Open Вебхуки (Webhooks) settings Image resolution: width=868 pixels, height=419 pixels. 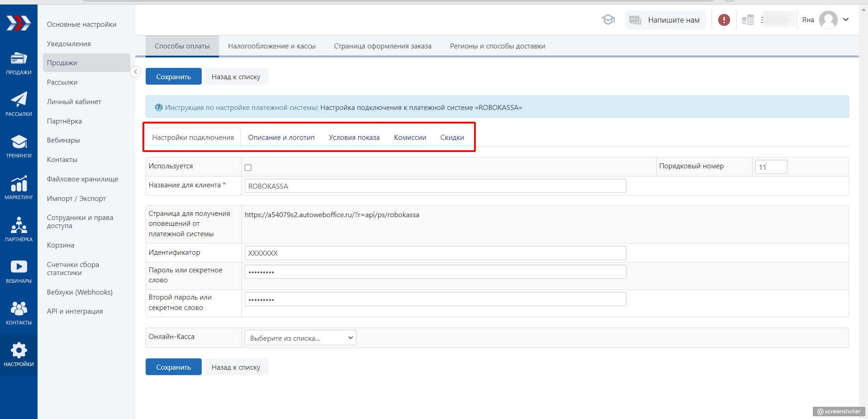pos(80,292)
